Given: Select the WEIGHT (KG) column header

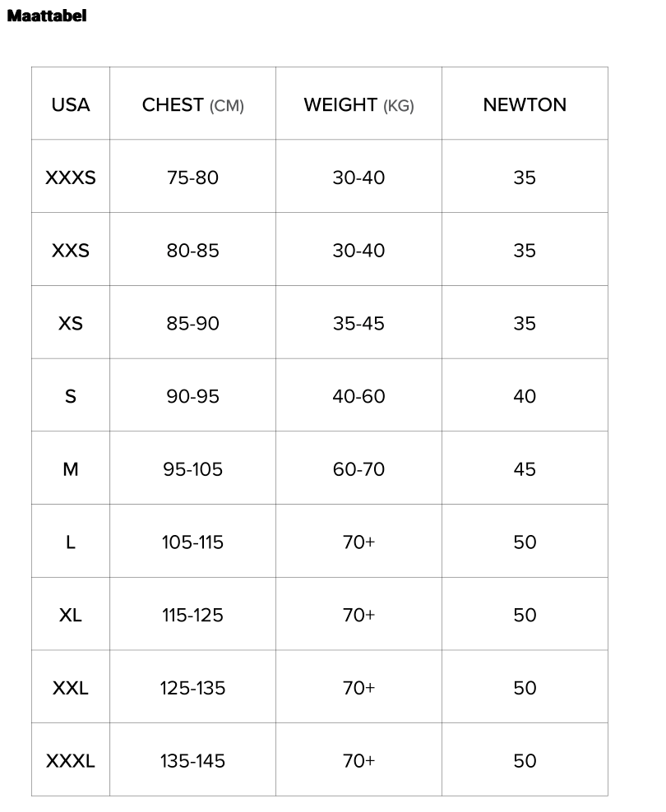Looking at the screenshot, I should (358, 104).
